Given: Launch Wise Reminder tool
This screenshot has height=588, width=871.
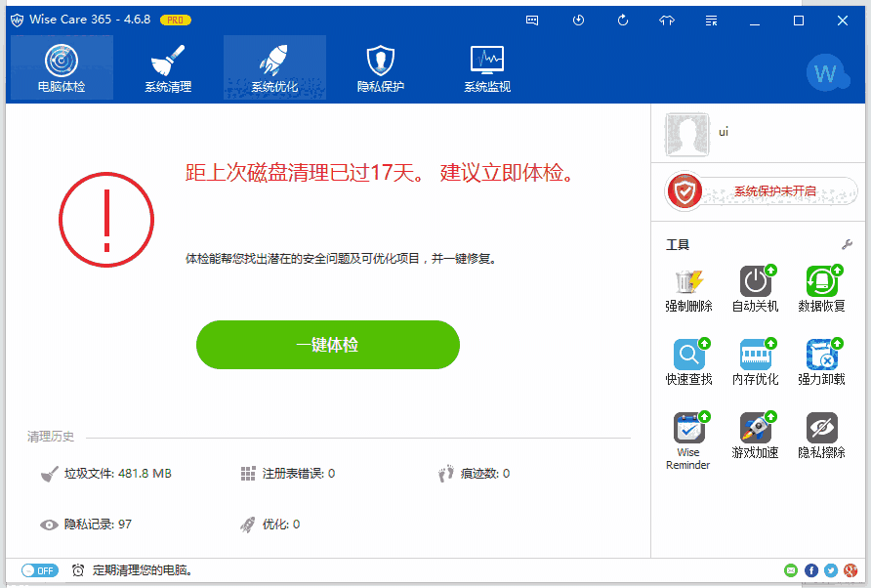Looking at the screenshot, I should [688, 441].
